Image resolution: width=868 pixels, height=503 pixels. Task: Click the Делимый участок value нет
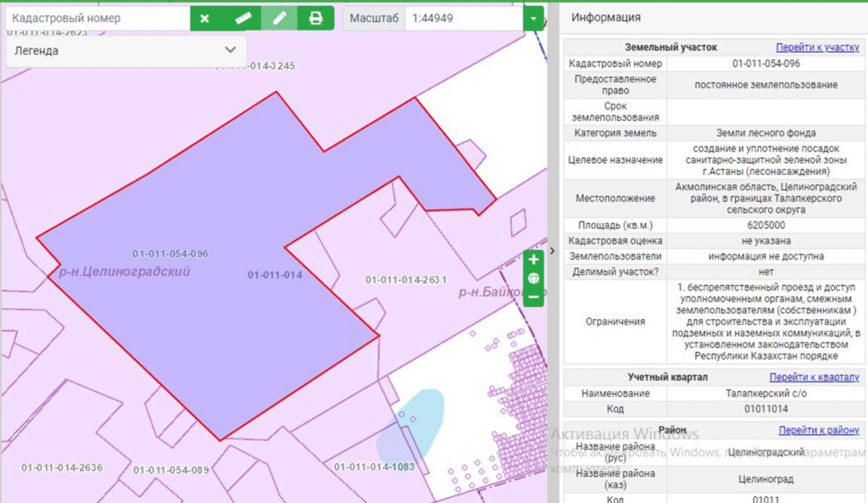766,272
